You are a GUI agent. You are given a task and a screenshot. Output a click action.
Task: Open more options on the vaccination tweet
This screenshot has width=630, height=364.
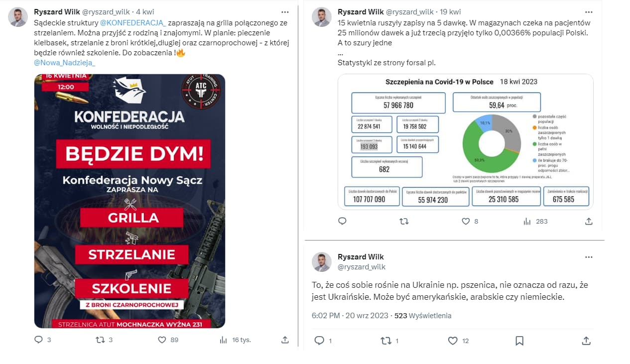[589, 11]
